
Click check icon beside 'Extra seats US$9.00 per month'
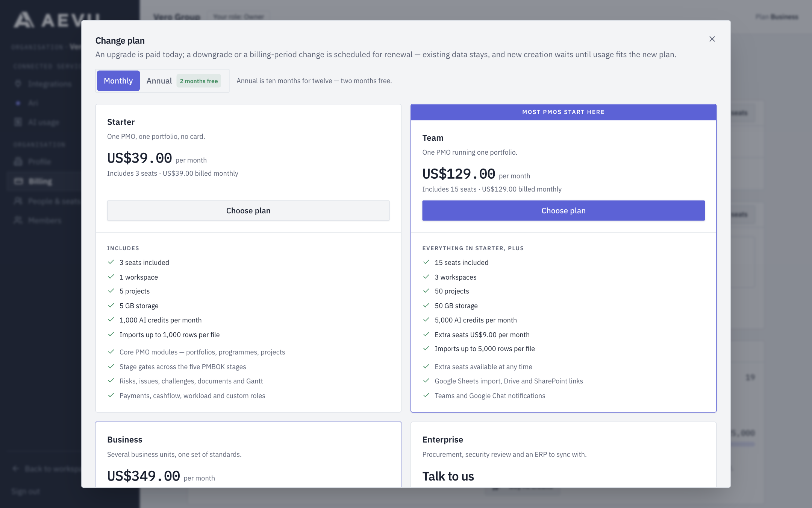tap(426, 335)
